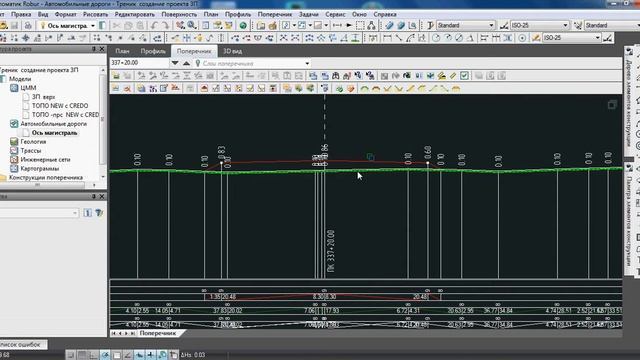Click the ЦММ model icon in tree

tap(14, 88)
